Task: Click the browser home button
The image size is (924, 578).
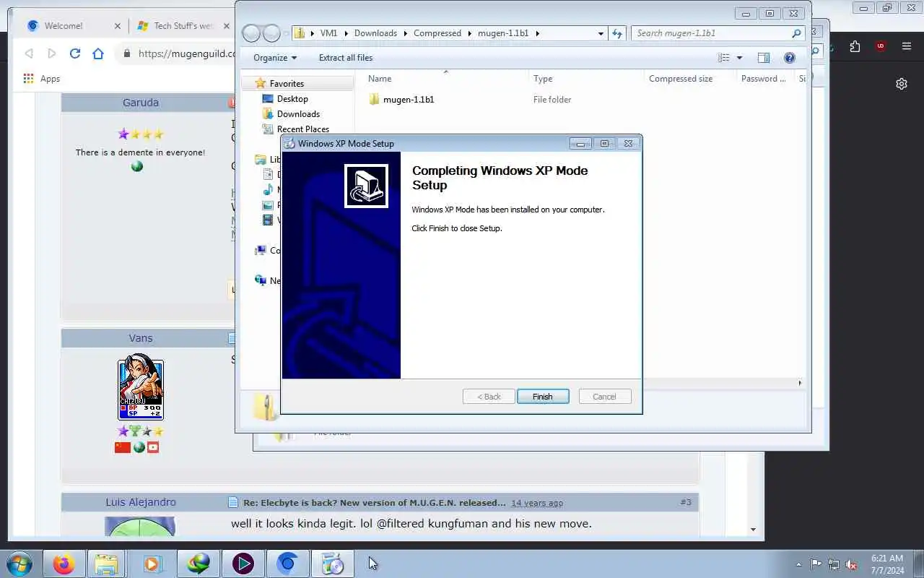Action: pyautogui.click(x=98, y=53)
